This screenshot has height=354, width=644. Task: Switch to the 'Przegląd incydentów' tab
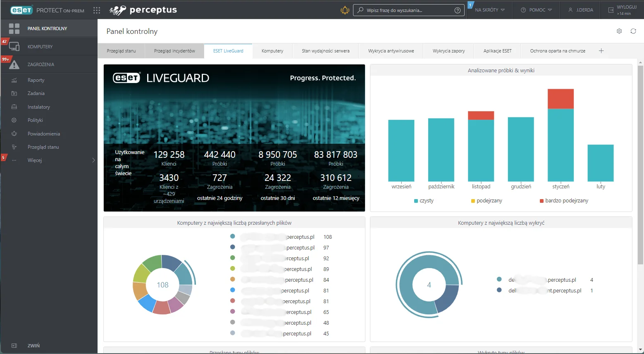point(174,51)
